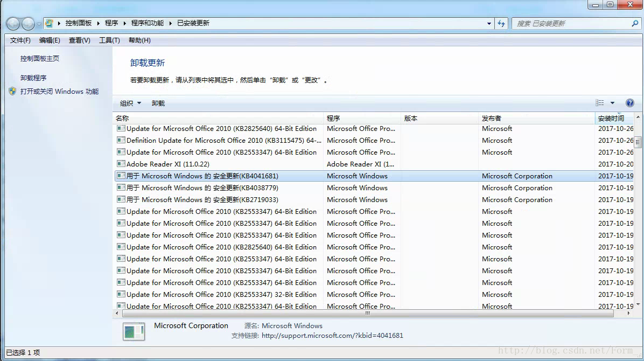Open the support.microsoft.com kbid=4041681 link
644x361 pixels.
click(332, 336)
